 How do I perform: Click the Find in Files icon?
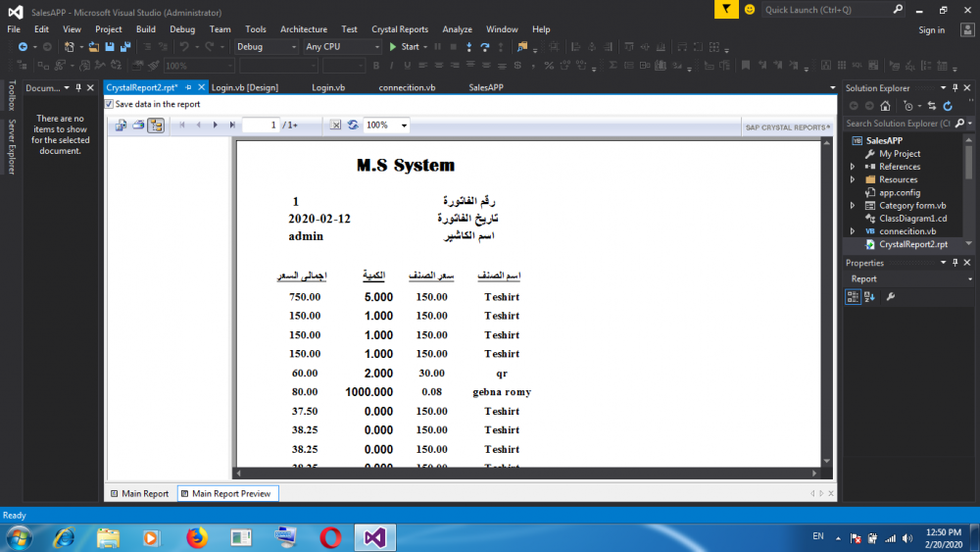522,47
